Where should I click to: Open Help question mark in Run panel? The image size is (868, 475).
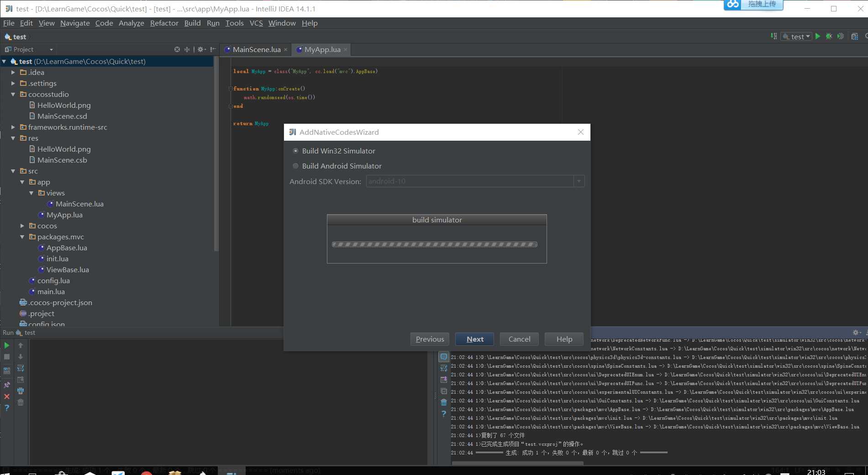(x=7, y=408)
